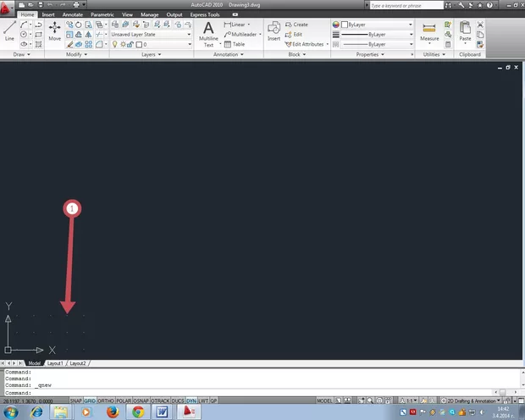Click the Quick Calculator icon in Utilities
Image resolution: width=525 pixels, height=420 pixels.
[448, 44]
